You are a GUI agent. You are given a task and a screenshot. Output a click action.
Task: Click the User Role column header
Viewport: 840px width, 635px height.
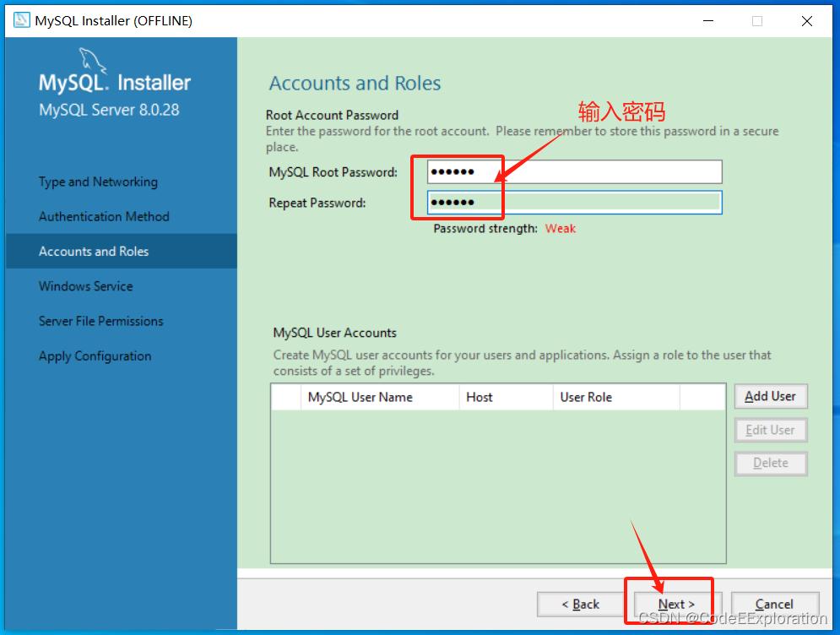[x=616, y=397]
